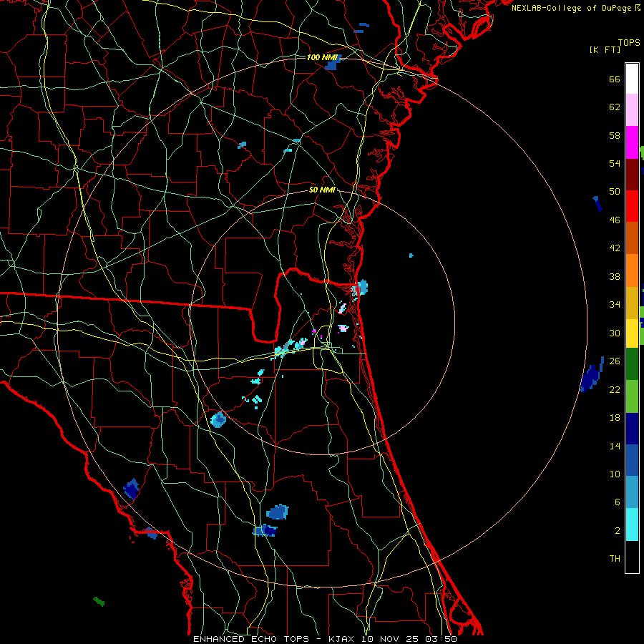Click the '42' legend value
The image size is (644, 644).
615,248
